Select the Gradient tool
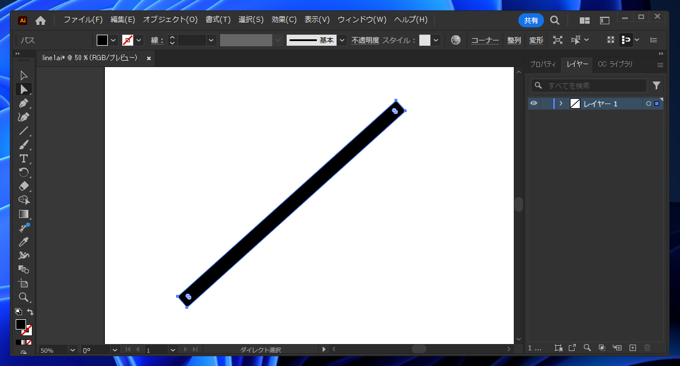This screenshot has width=680, height=366. (x=23, y=214)
